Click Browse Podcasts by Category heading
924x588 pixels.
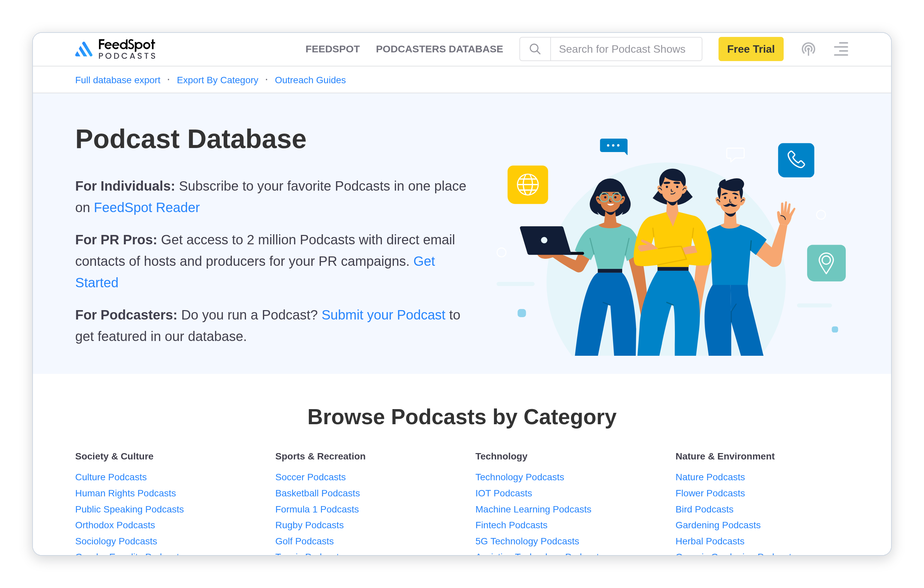(x=462, y=416)
